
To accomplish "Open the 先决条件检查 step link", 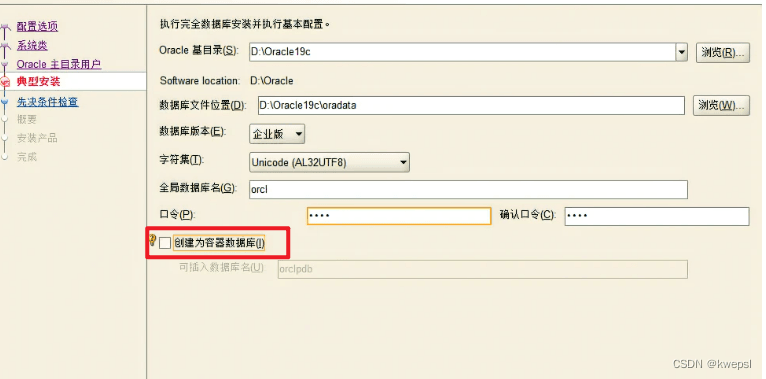I will pos(47,102).
